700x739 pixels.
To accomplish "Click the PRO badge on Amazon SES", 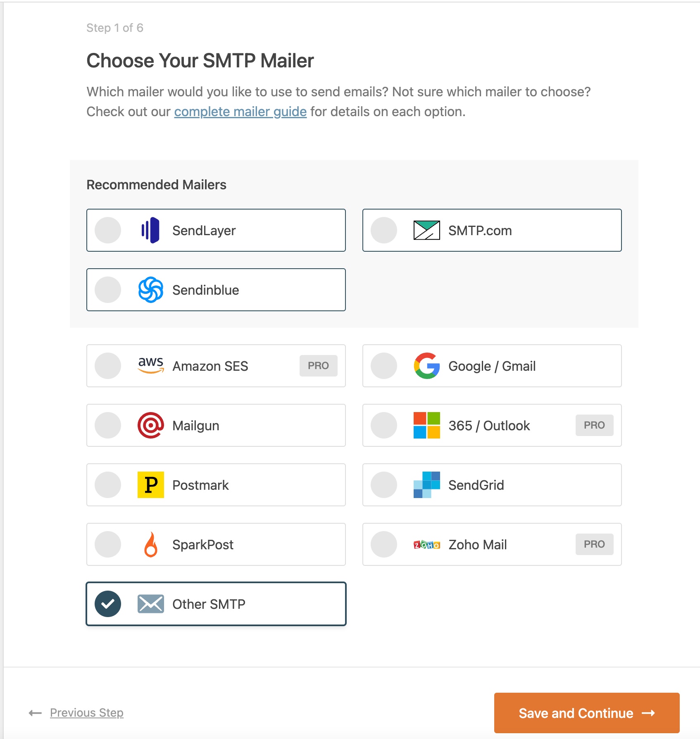I will click(318, 366).
